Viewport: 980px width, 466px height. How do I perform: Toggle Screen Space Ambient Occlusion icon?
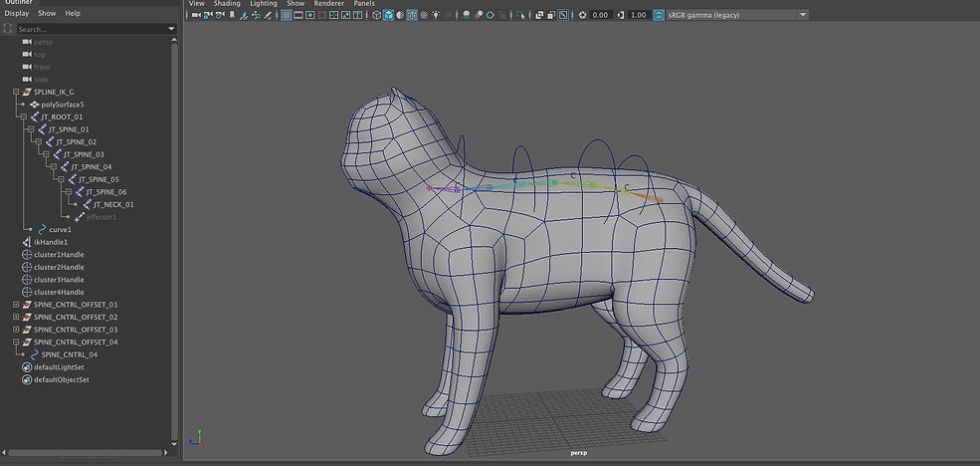466,15
